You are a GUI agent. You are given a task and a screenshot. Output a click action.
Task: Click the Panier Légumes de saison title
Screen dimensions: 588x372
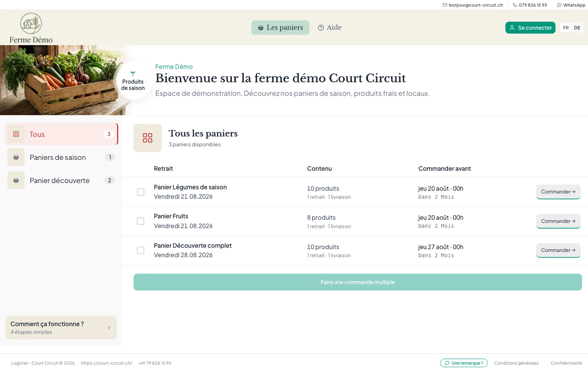[190, 187]
